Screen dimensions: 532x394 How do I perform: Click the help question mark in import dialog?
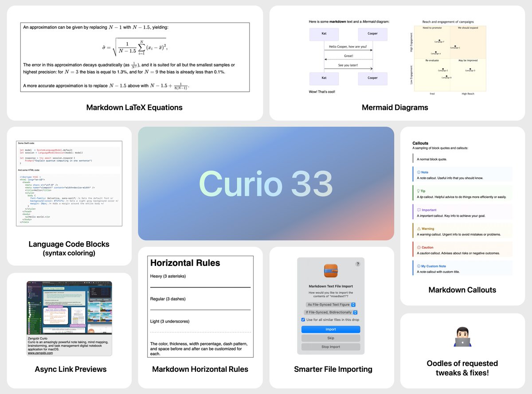tap(358, 264)
